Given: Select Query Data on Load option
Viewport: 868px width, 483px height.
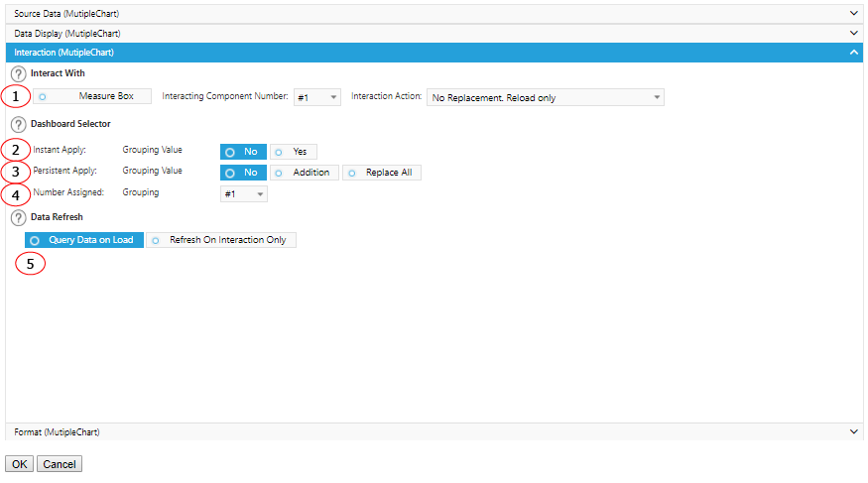Looking at the screenshot, I should 84,240.
